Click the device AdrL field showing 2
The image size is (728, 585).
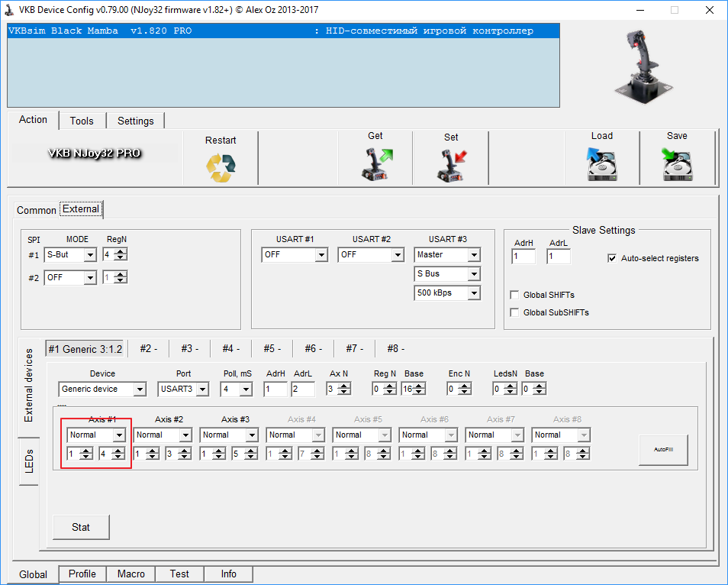point(303,389)
